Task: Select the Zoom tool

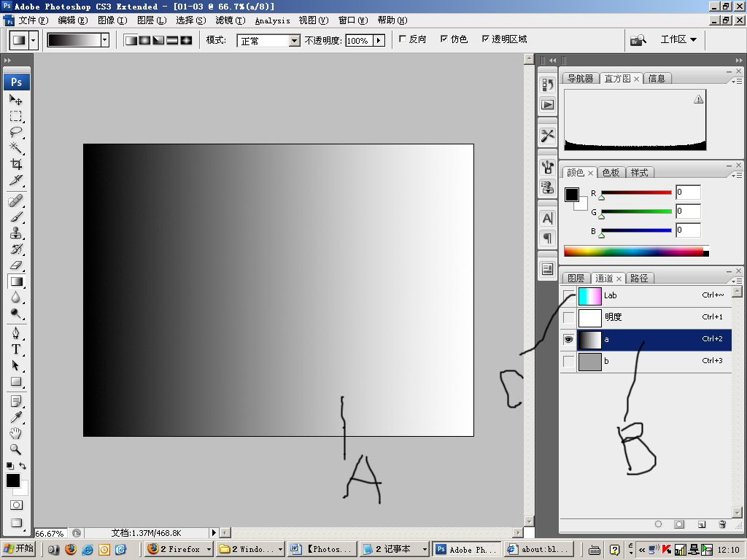Action: tap(16, 449)
